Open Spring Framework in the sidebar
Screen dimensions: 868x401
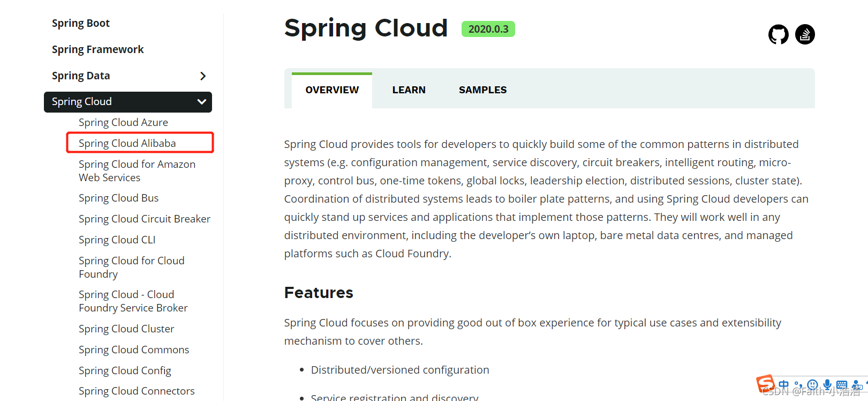click(x=98, y=49)
